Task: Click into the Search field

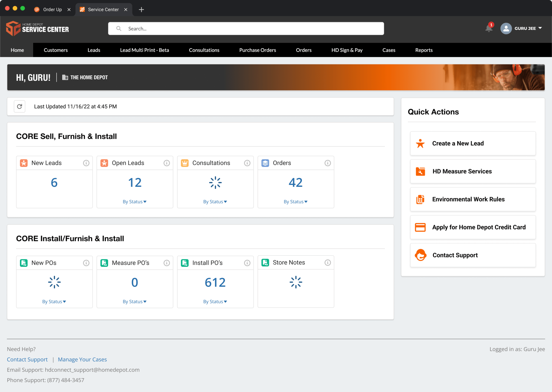Action: (x=246, y=29)
